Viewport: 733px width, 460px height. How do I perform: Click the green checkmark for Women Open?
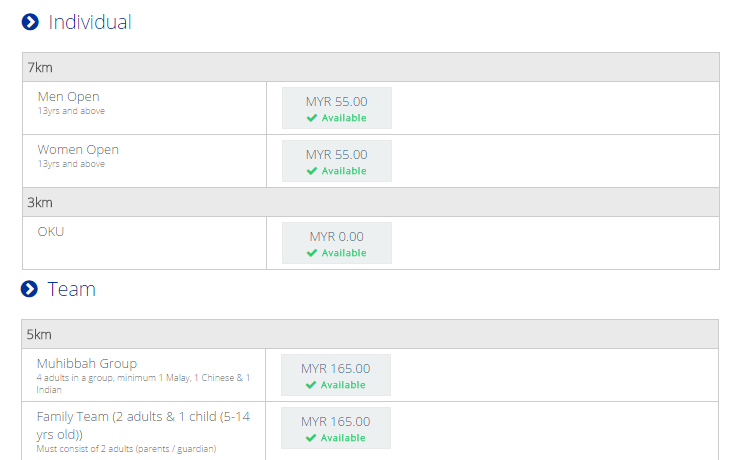coord(312,171)
